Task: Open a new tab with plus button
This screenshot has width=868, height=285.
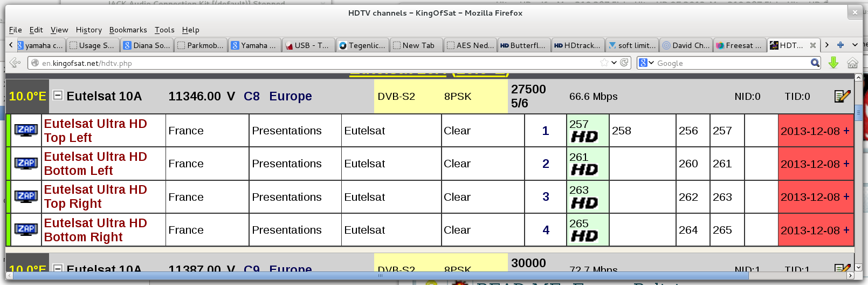Action: tap(841, 45)
